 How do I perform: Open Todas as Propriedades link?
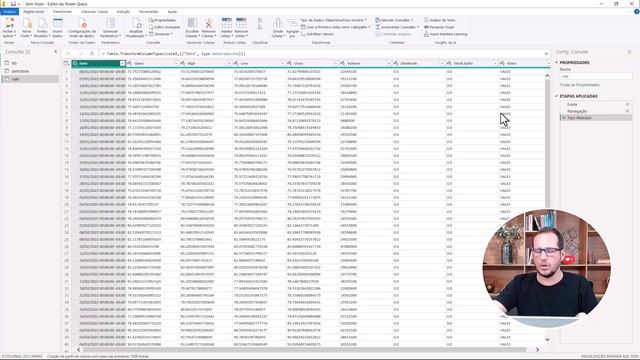pyautogui.click(x=580, y=85)
